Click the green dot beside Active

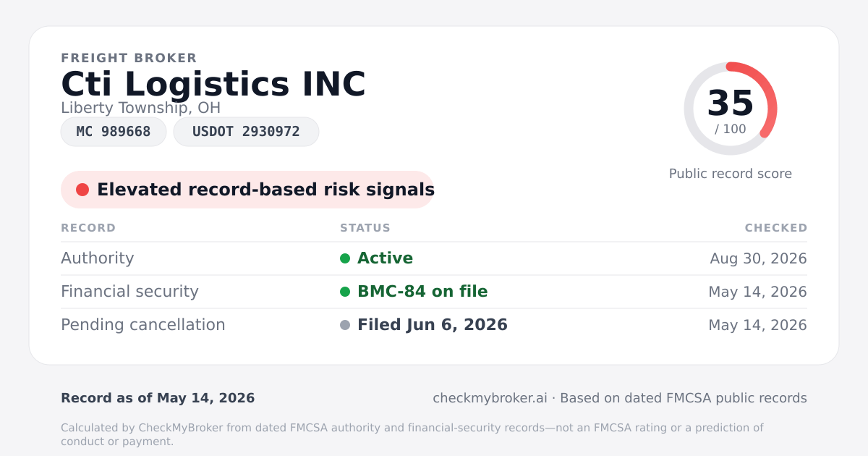point(345,258)
